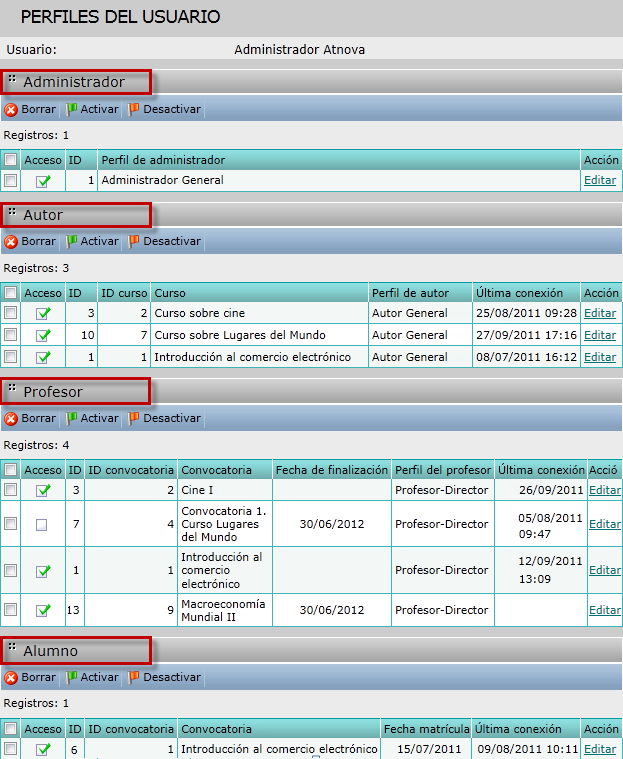Click Editar for Curso sobre cine
623x759 pixels.
click(x=600, y=313)
